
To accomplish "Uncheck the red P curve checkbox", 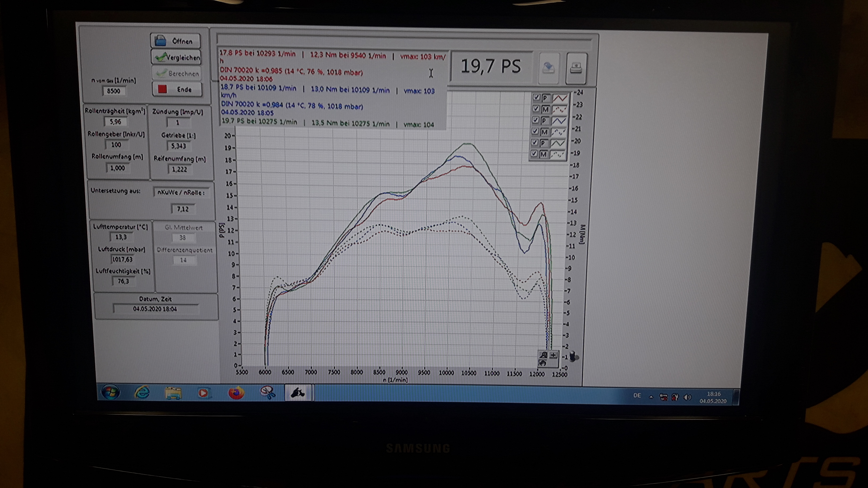I will [x=536, y=98].
